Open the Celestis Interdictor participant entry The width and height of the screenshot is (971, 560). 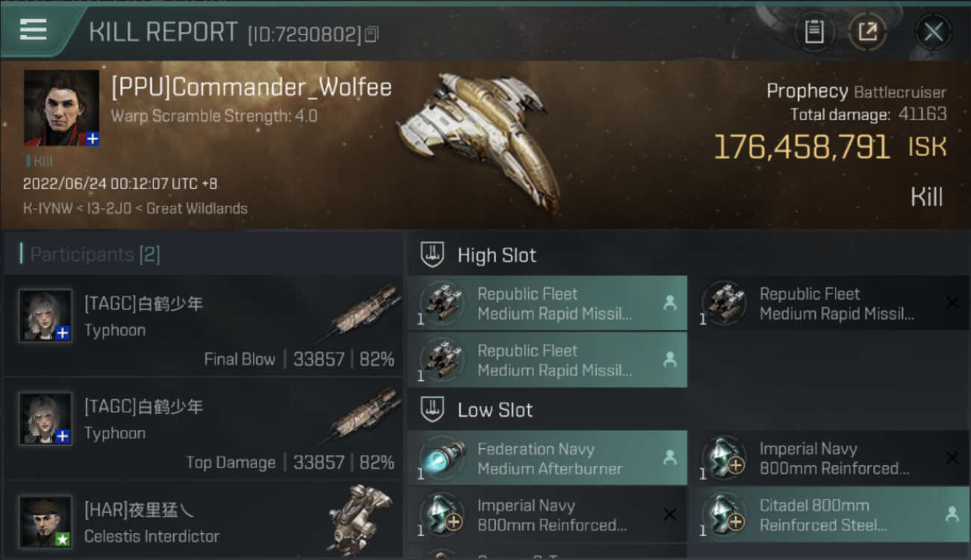pyautogui.click(x=203, y=523)
